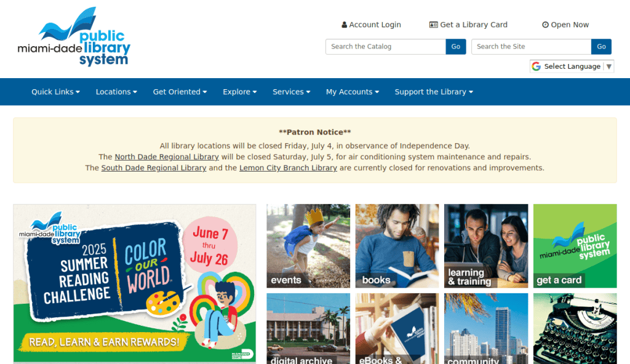The height and width of the screenshot is (364, 630).
Task: Open the books tile
Action: pyautogui.click(x=397, y=246)
